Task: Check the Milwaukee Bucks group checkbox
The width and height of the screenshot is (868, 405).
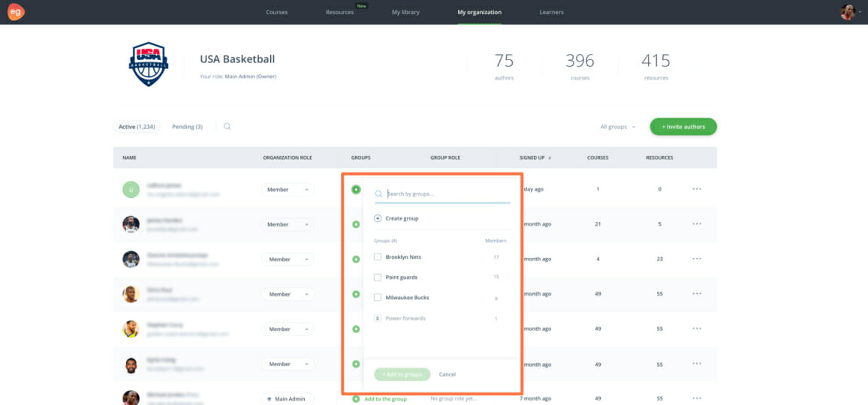Action: click(x=378, y=297)
